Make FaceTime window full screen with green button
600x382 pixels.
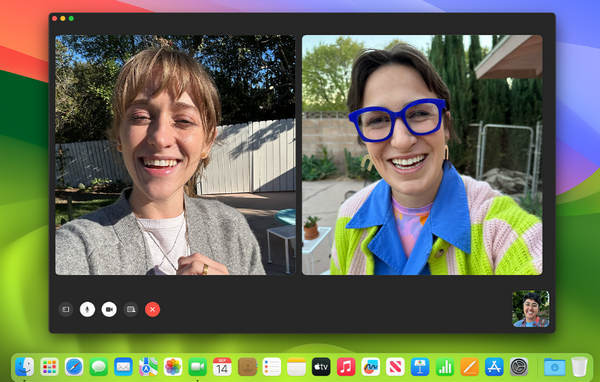(x=71, y=18)
